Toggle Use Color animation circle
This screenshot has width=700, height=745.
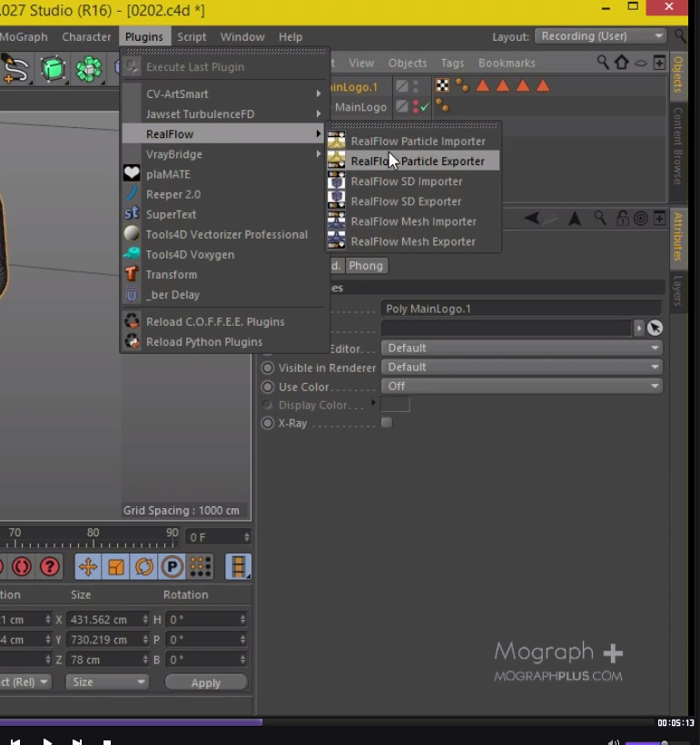(268, 387)
